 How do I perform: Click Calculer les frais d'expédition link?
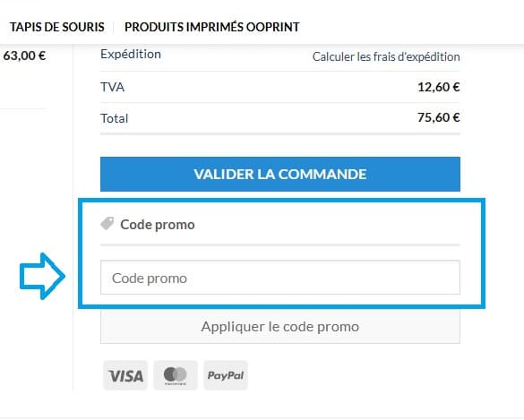coord(386,56)
